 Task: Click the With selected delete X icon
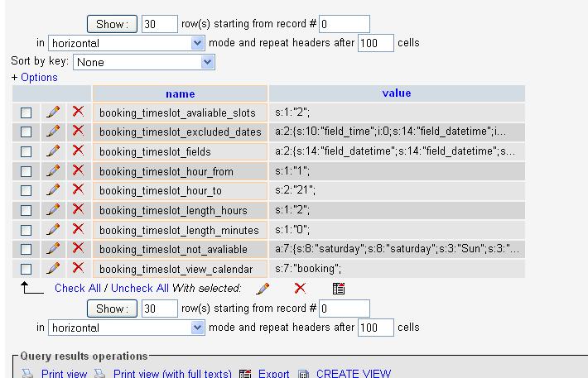(x=300, y=289)
